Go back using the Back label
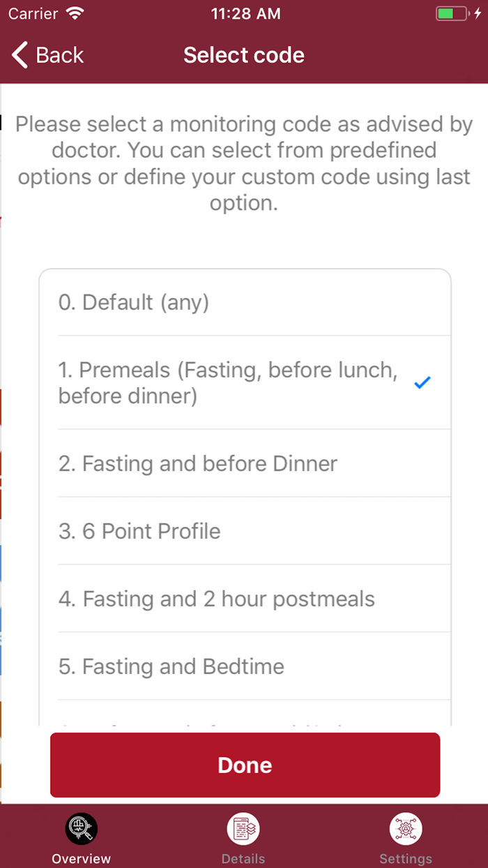The image size is (488, 868). pos(60,55)
